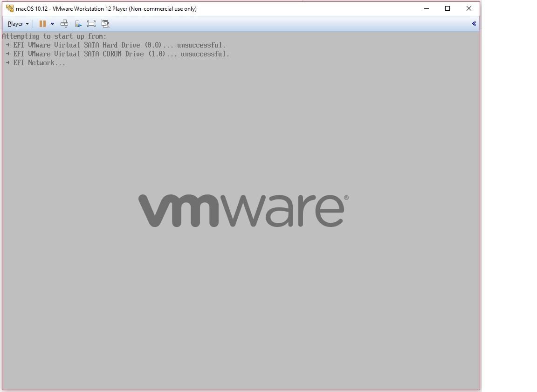Click the 'Attempting to start up from:' text

(x=55, y=37)
